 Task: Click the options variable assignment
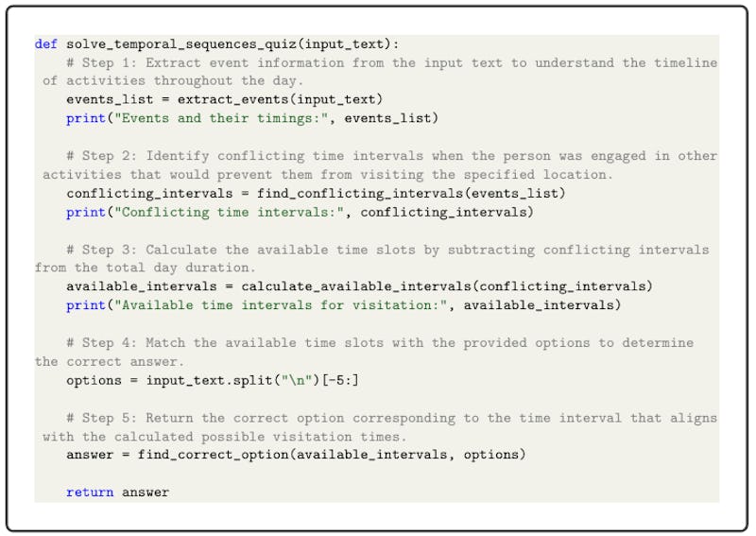pyautogui.click(x=94, y=380)
